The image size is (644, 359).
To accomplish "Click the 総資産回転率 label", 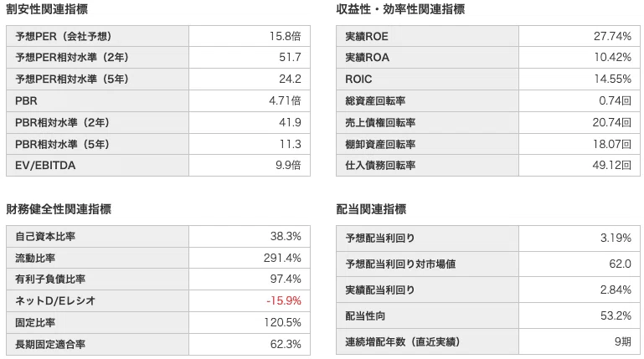I will click(x=375, y=101).
